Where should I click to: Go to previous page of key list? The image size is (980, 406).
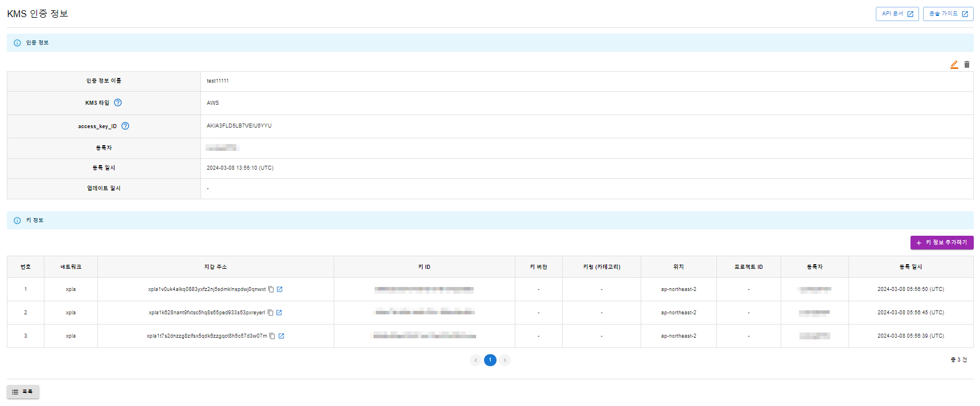[476, 360]
